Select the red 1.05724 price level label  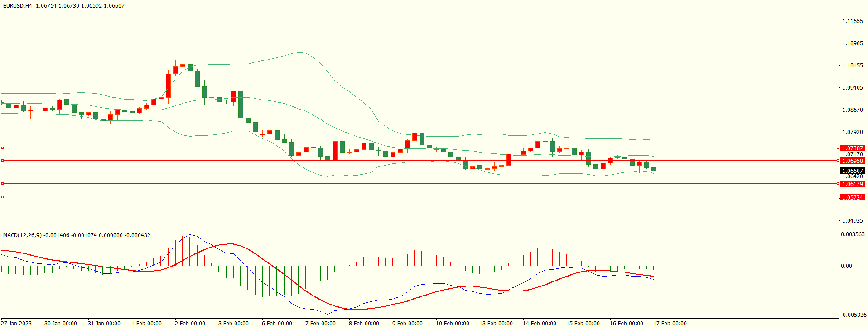[852, 197]
